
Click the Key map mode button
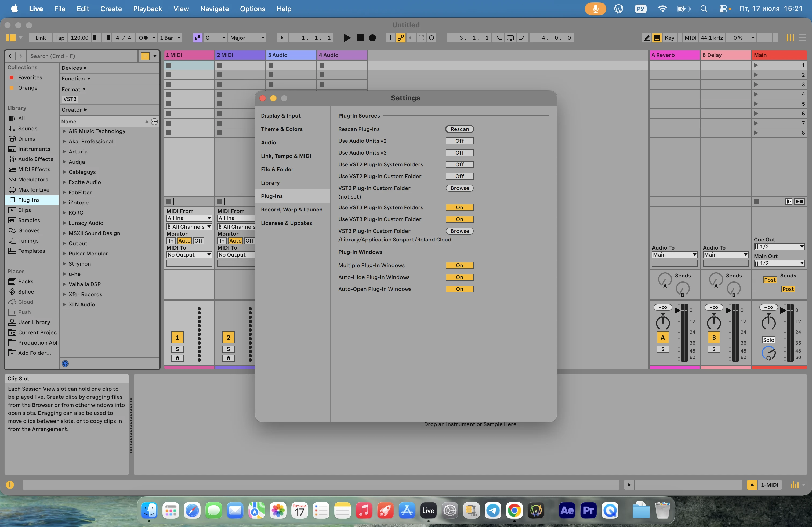click(669, 38)
